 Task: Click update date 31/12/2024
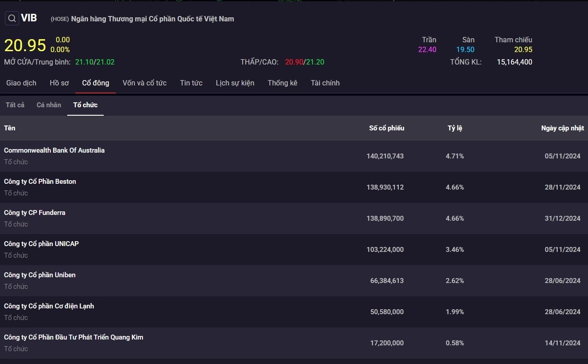click(x=563, y=218)
